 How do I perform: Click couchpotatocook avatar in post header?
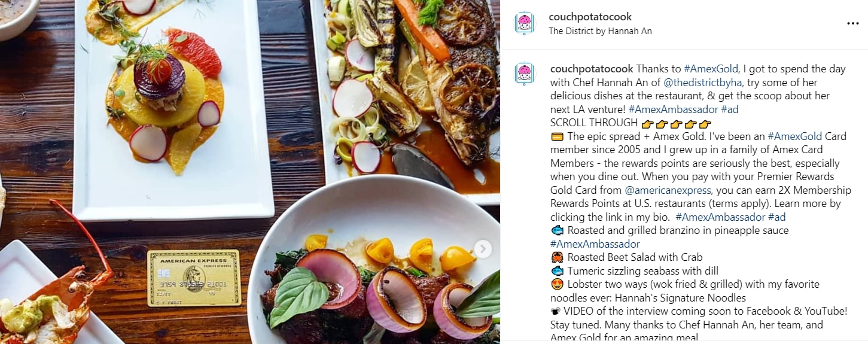pos(524,23)
